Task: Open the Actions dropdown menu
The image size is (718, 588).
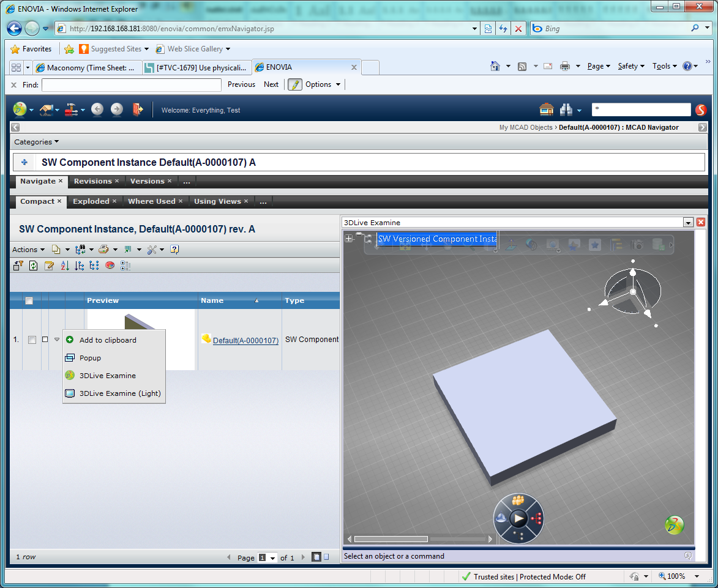Action: [28, 250]
